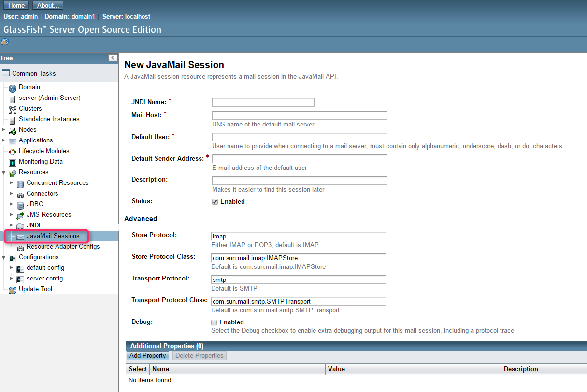Open Applications via its folder icon

pos(12,140)
